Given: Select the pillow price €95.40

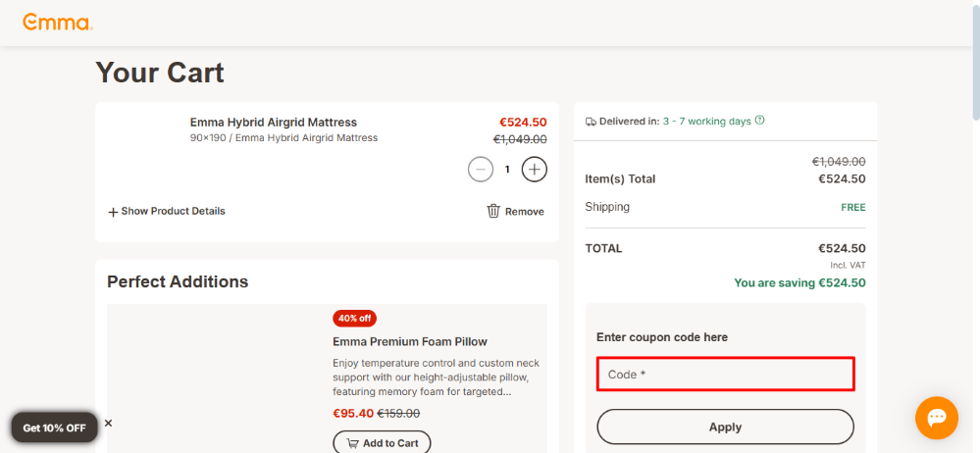Looking at the screenshot, I should [353, 413].
